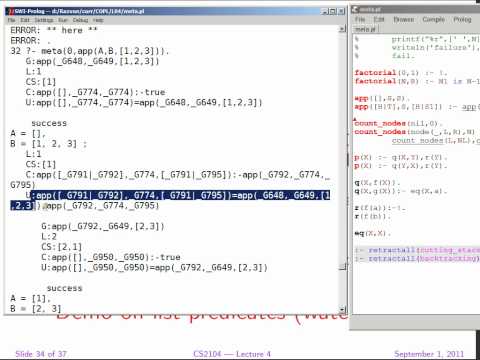Click 'CS2104 — Lecture 4' footer text
The width and height of the screenshot is (480, 360).
(x=232, y=354)
